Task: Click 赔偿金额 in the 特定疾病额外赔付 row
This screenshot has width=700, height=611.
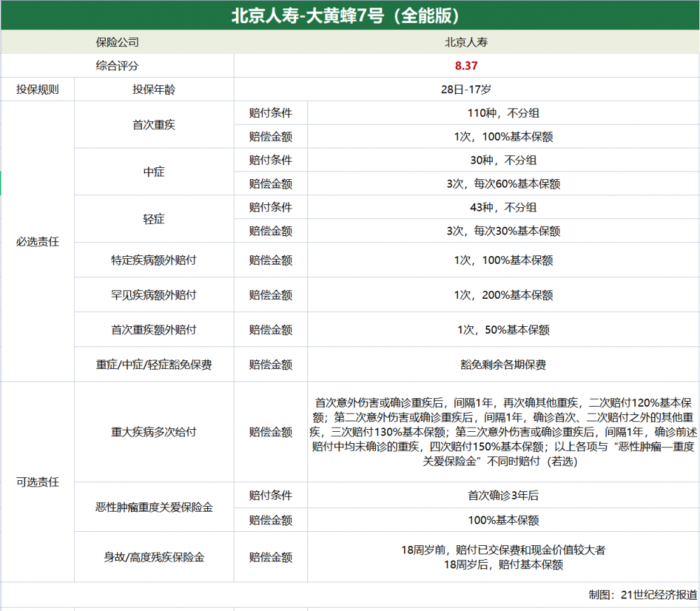Action: pos(270,260)
